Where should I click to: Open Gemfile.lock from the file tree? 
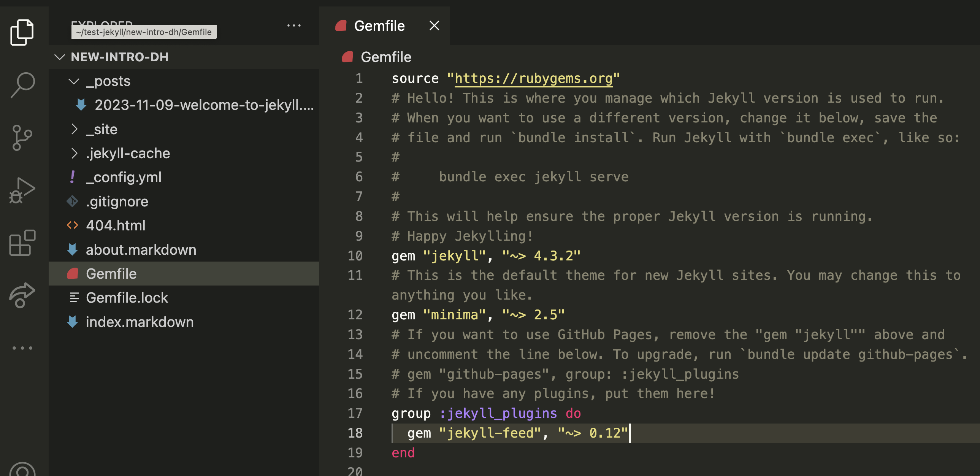tap(127, 298)
